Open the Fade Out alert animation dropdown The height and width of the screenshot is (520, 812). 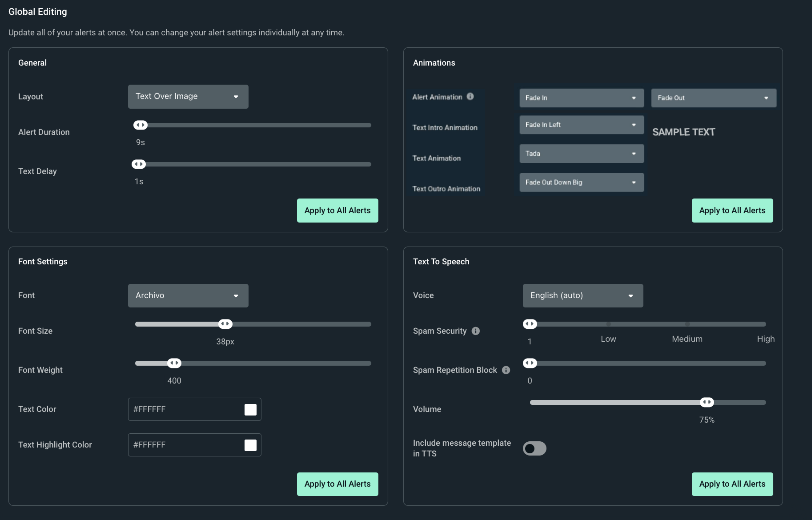point(713,98)
